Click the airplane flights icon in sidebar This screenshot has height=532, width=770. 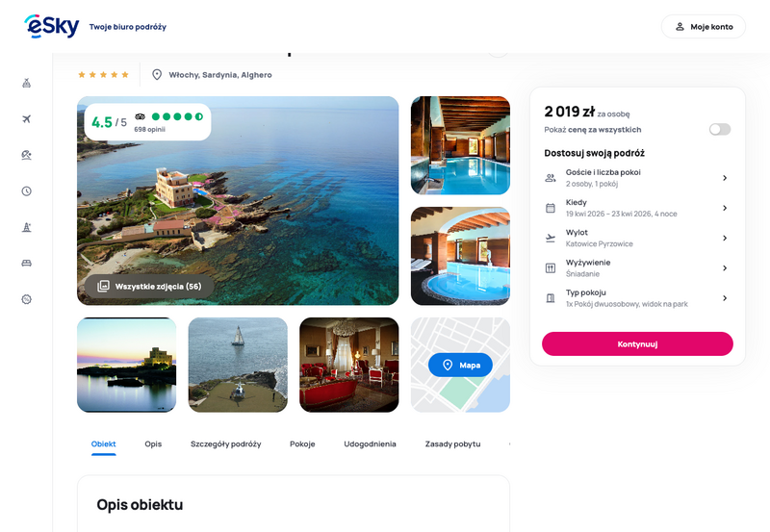(27, 118)
